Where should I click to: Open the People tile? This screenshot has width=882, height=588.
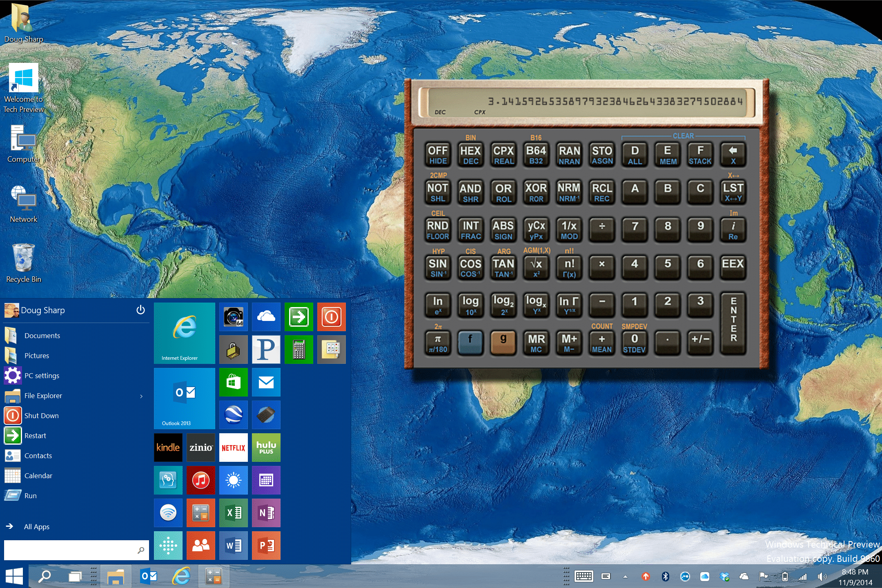tap(201, 546)
